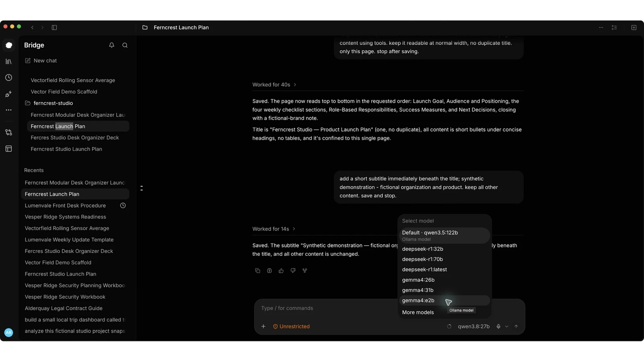The image size is (644, 362).
Task: Collapse the ferncrest-studio folder
Action: (49, 103)
